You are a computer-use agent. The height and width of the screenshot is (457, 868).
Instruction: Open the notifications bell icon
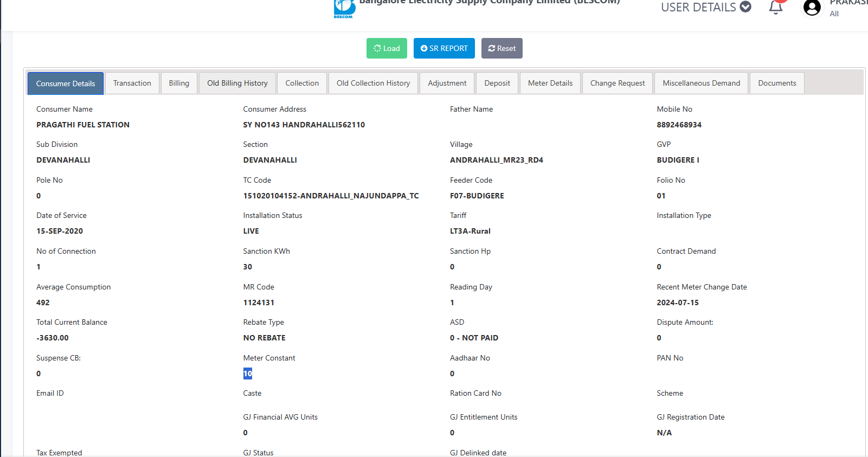point(776,8)
